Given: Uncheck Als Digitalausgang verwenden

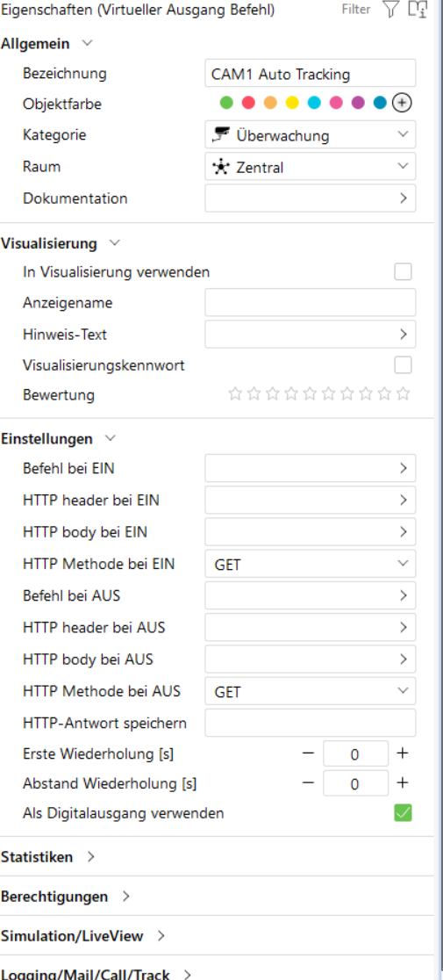Looking at the screenshot, I should pos(403,813).
